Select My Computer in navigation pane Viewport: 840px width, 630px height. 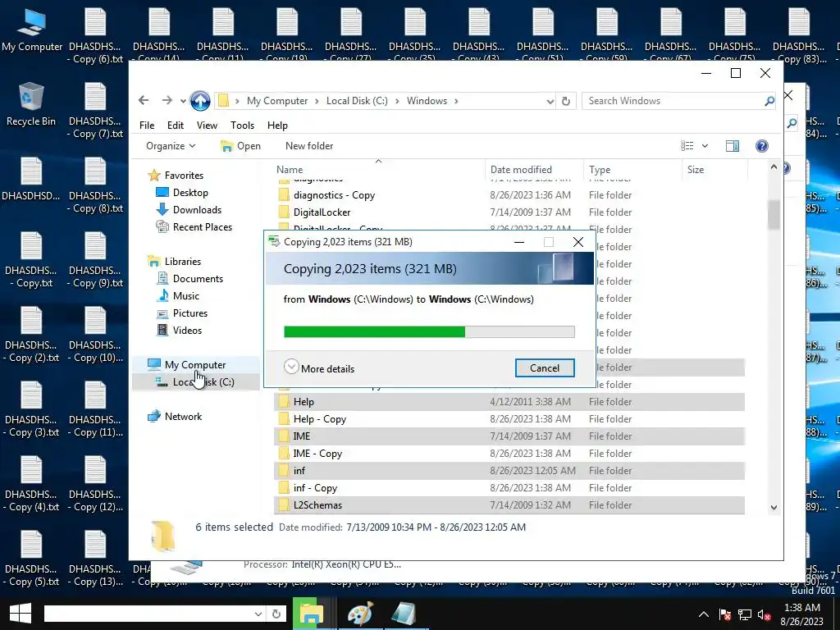point(195,365)
